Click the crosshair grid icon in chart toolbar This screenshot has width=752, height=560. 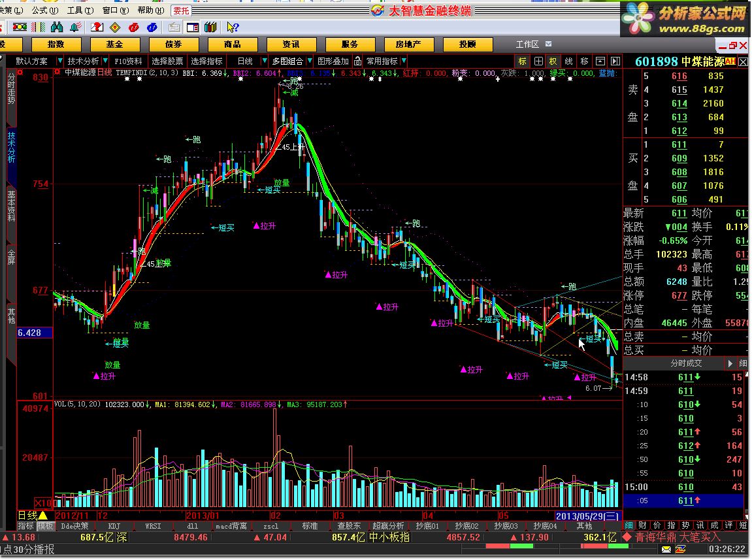538,61
